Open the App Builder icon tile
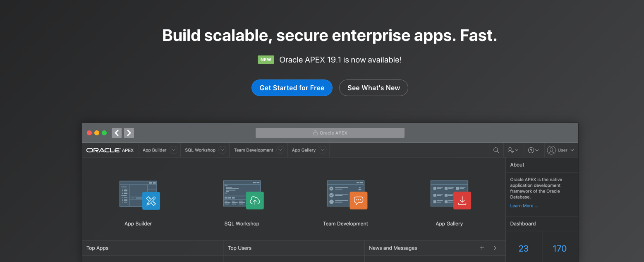Viewport: 644px width, 262px height. 139,195
